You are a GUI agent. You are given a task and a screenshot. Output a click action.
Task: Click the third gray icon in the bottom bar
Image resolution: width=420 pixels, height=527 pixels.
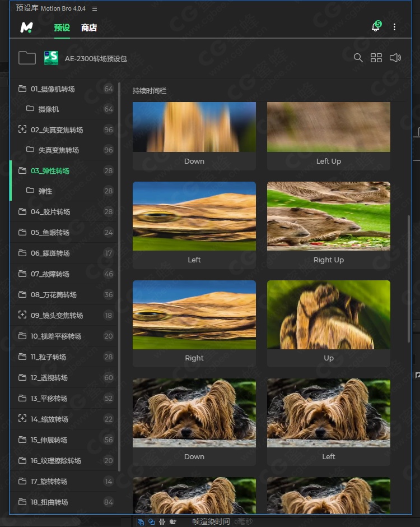[x=162, y=521]
